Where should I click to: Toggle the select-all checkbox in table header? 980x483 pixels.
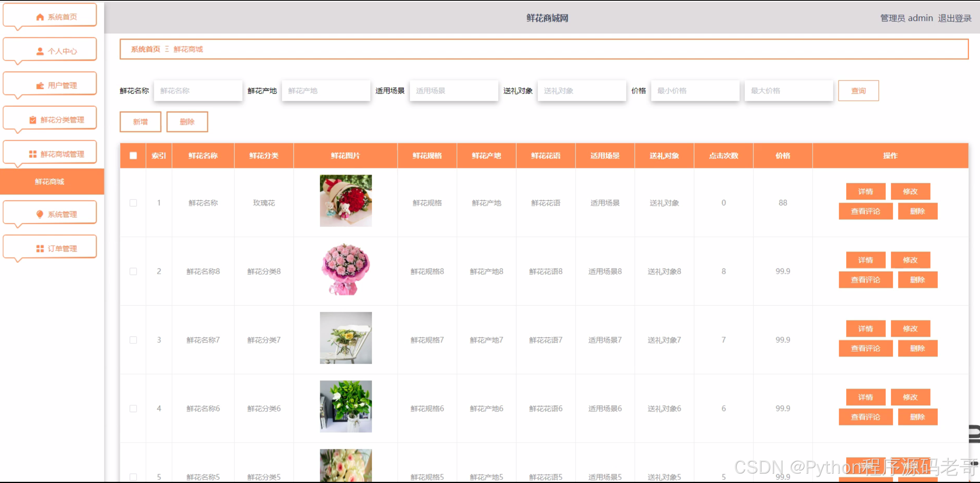[133, 156]
